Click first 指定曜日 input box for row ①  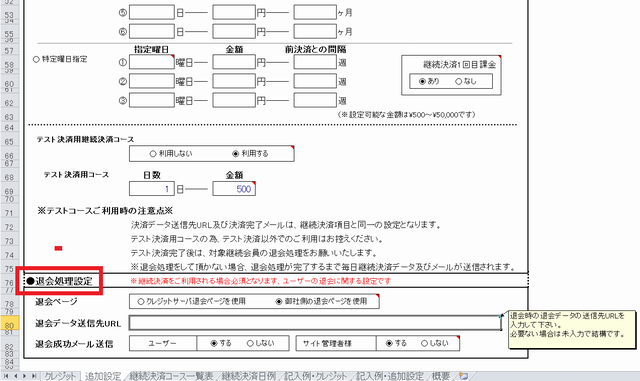pos(152,62)
